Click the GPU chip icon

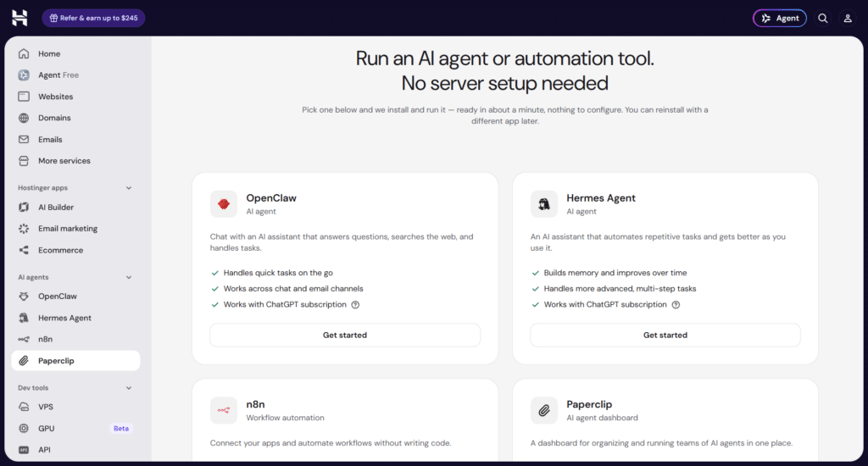pos(24,429)
